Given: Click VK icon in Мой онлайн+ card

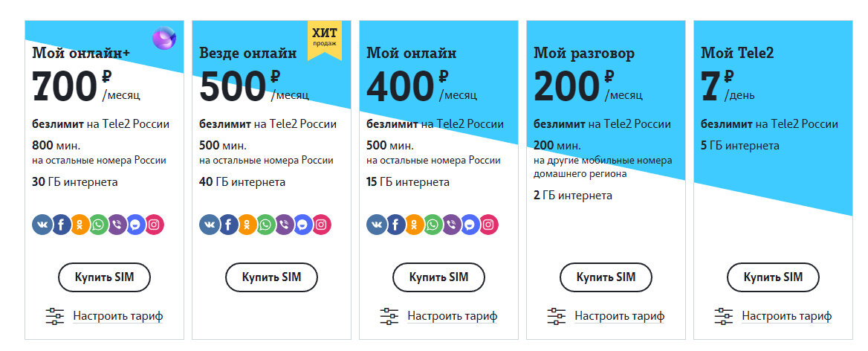Looking at the screenshot, I should click(x=42, y=225).
